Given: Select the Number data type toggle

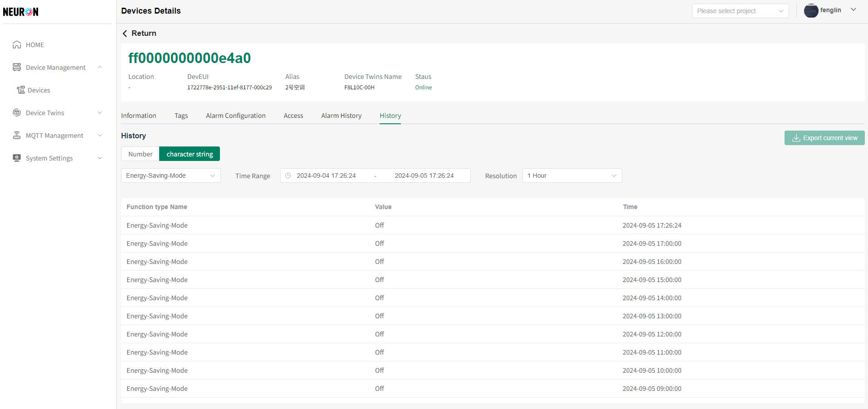Looking at the screenshot, I should click(140, 154).
